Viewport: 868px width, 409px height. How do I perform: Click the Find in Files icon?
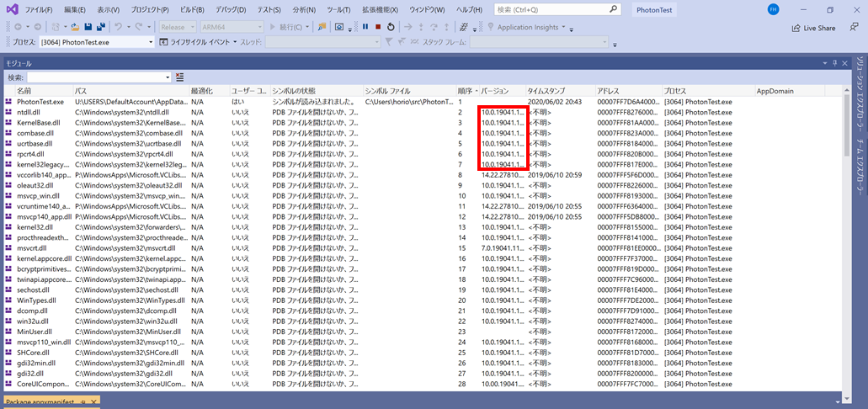point(322,27)
